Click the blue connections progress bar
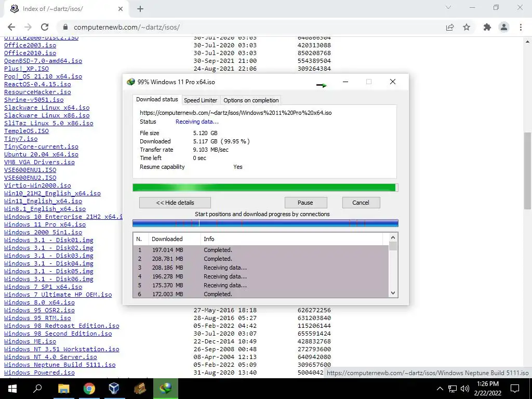The height and width of the screenshot is (399, 532). (x=265, y=223)
